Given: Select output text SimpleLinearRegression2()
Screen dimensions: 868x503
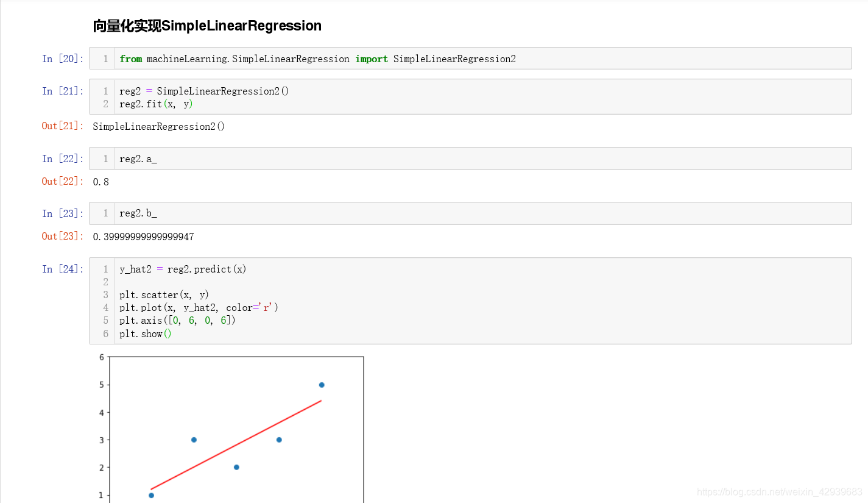Looking at the screenshot, I should tap(159, 127).
